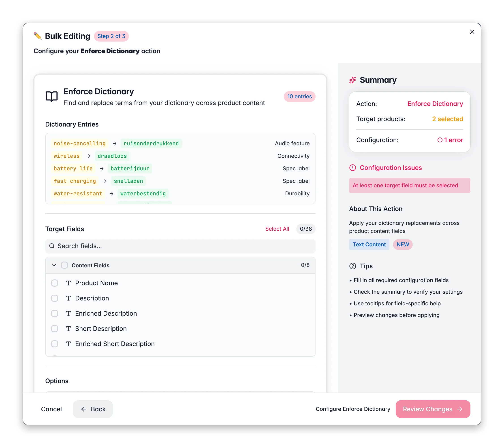Click the 0/38 selected fields counter
Image resolution: width=504 pixels, height=448 pixels.
coord(306,229)
